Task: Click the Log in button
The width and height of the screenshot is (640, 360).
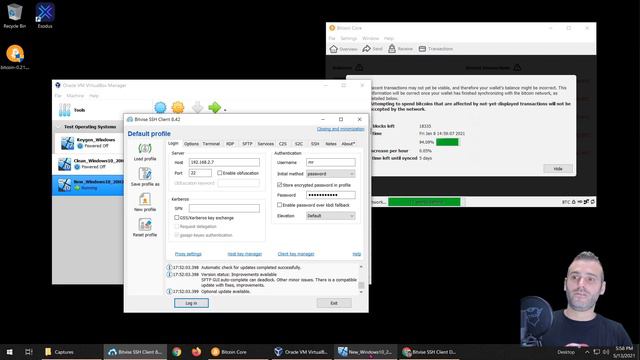Action: coord(191,303)
